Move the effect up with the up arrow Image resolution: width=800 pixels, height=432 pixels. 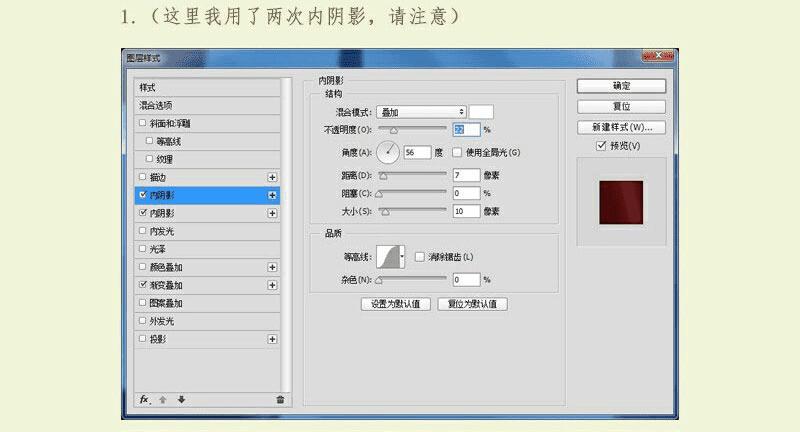(x=163, y=399)
